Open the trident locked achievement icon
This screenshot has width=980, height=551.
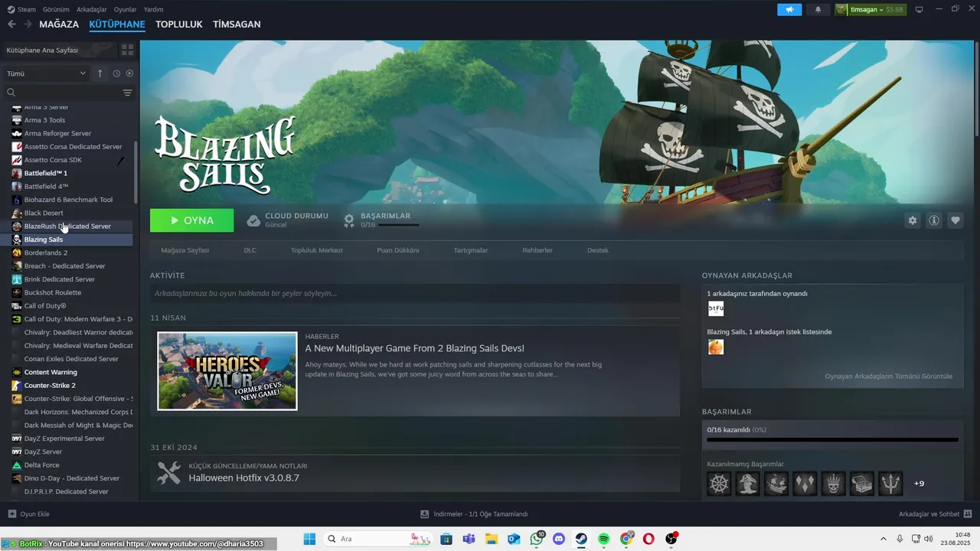click(890, 484)
